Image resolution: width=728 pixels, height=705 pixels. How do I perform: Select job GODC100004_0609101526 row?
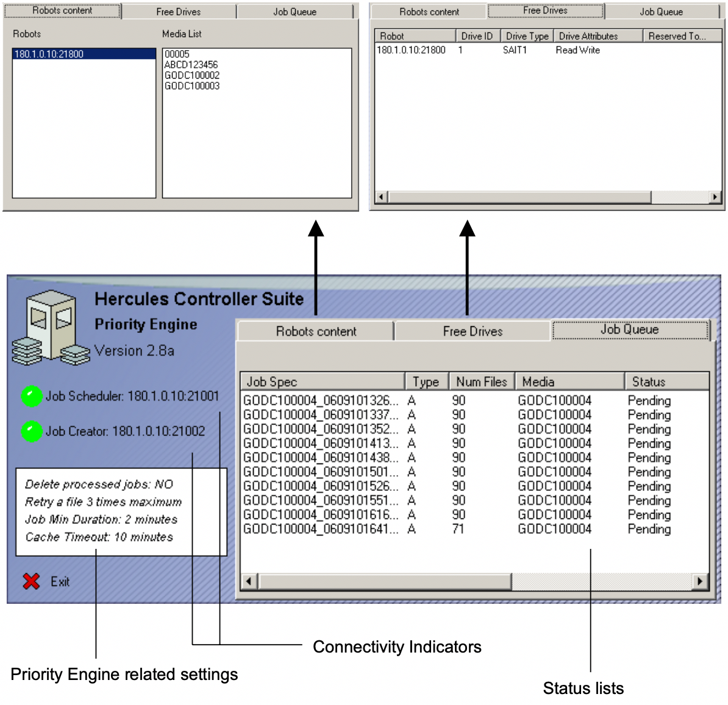475,486
